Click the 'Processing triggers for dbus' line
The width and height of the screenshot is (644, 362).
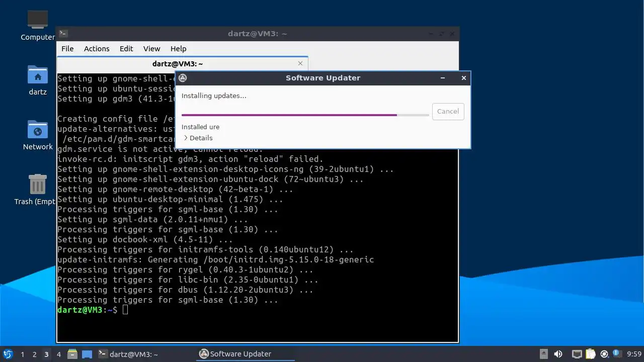click(185, 290)
